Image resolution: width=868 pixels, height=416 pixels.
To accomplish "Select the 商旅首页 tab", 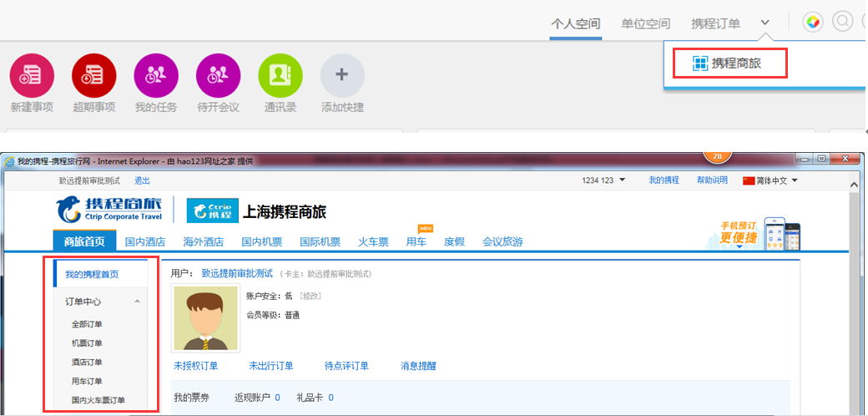I will (84, 241).
